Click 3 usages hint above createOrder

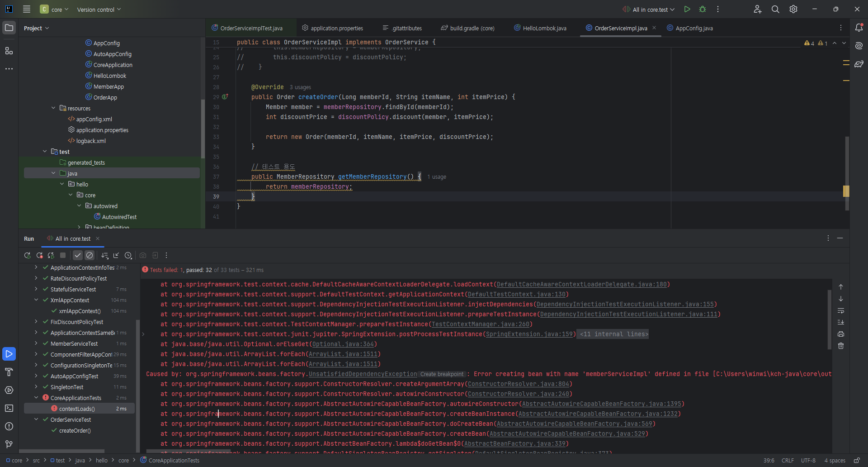tap(300, 87)
